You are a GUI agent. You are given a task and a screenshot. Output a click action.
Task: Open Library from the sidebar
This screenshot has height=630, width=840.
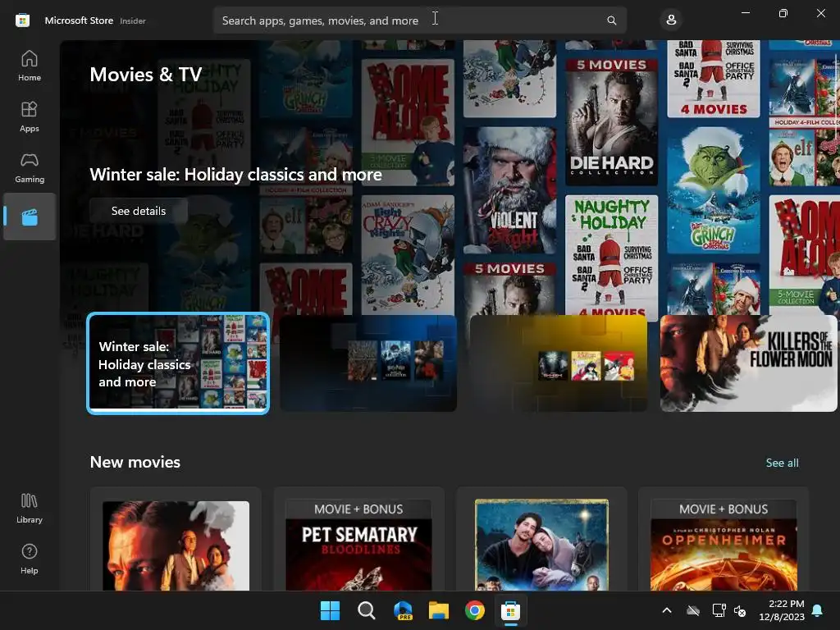[x=30, y=508]
